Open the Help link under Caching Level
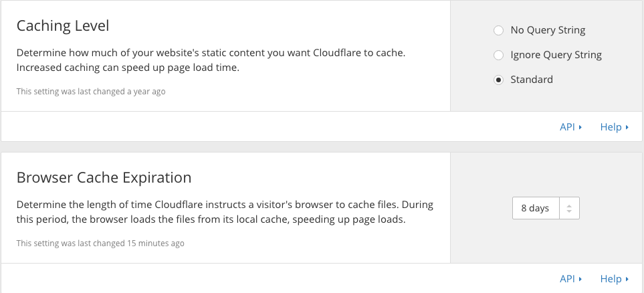This screenshot has height=293, width=644. tap(611, 127)
